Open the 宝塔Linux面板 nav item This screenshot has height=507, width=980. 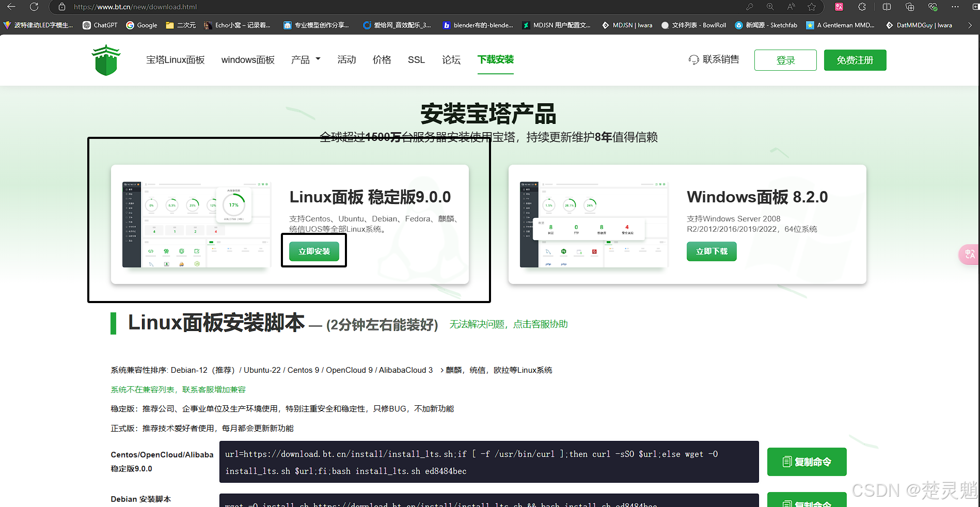click(x=176, y=60)
